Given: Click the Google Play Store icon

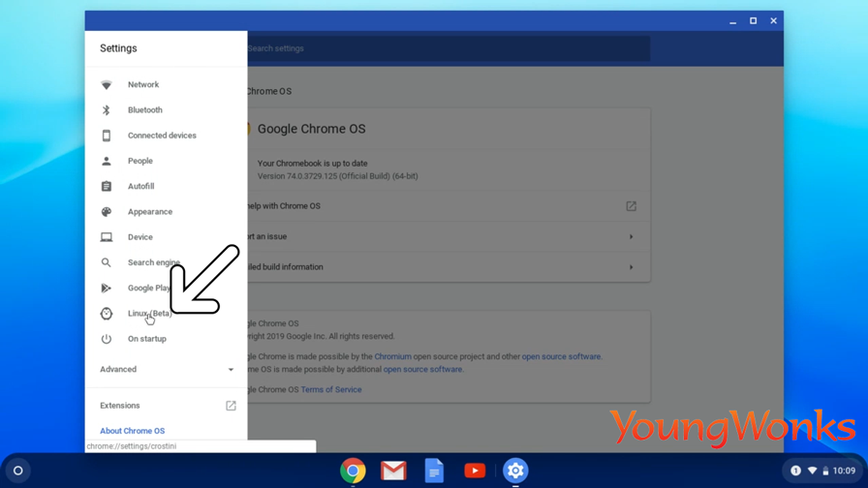Looking at the screenshot, I should coord(107,289).
